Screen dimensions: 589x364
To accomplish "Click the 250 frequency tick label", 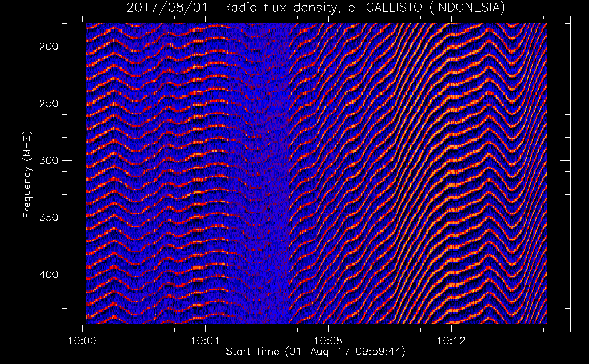I will [x=48, y=103].
